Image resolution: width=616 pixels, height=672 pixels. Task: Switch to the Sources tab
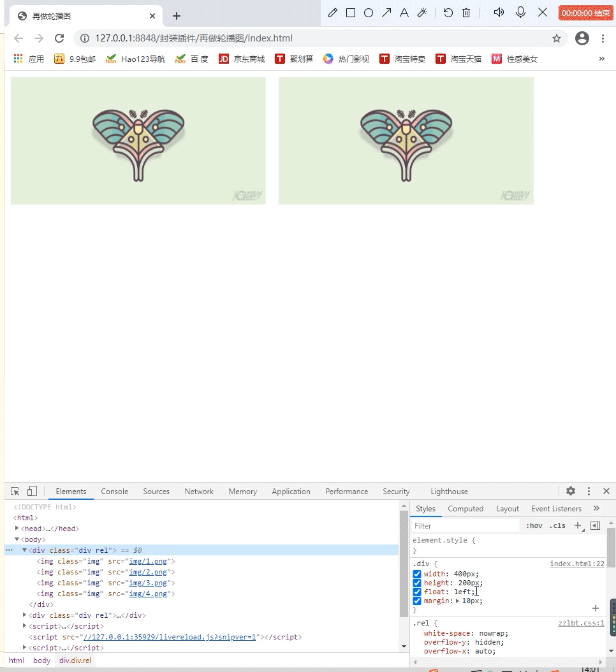[156, 492]
